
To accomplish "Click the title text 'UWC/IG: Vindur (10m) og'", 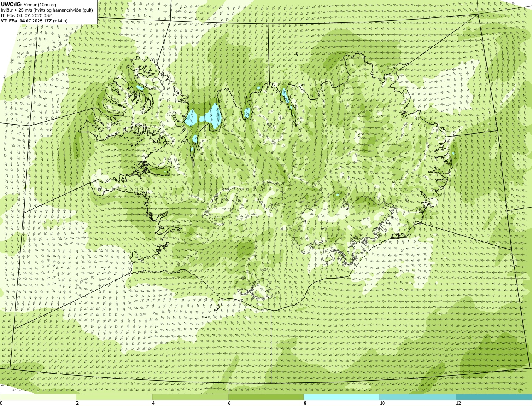I will tap(29, 4).
